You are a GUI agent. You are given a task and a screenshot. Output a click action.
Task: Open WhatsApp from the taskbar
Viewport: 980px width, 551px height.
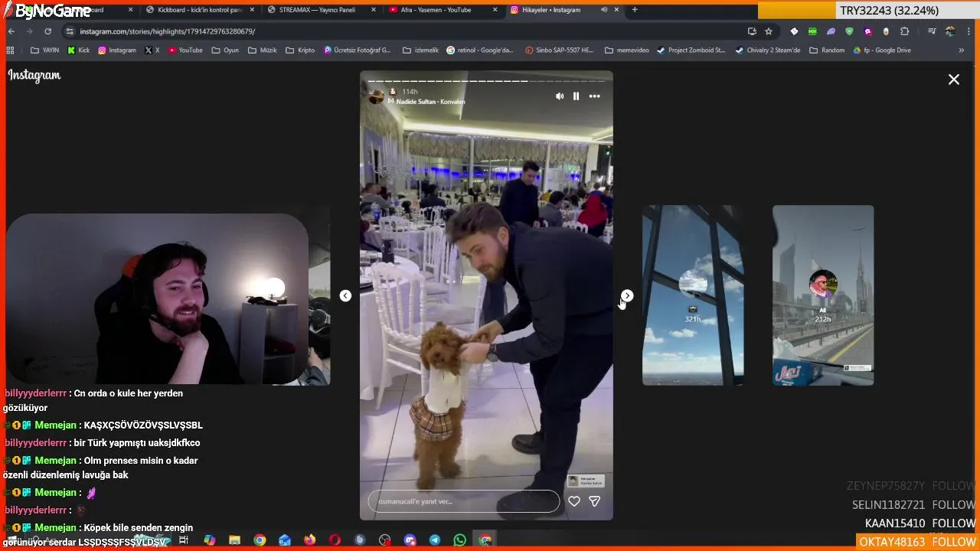pos(459,540)
